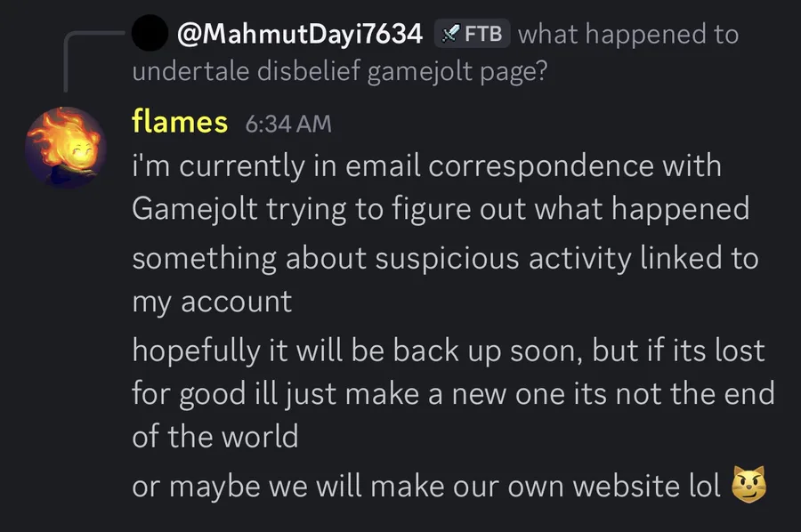Click the sword icon in FTB tag

452,35
